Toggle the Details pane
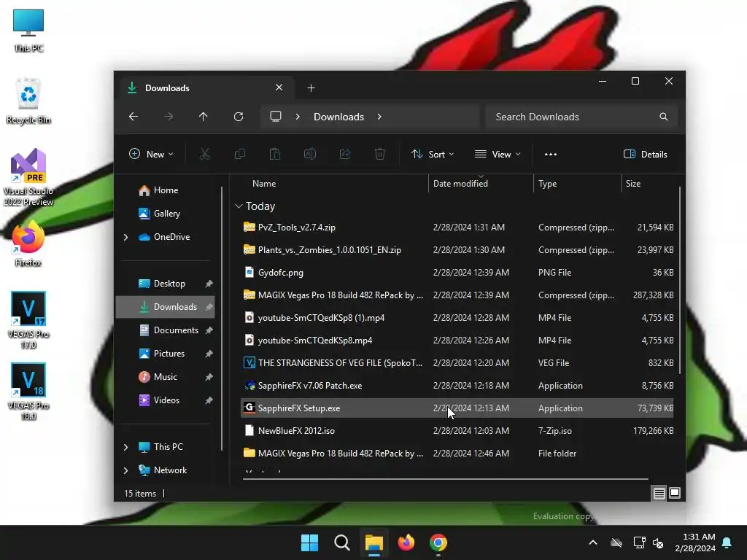747x560 pixels. tap(646, 155)
